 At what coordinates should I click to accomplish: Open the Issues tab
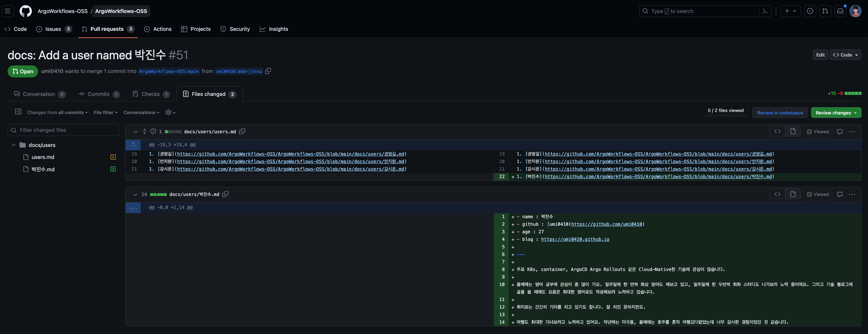(54, 29)
